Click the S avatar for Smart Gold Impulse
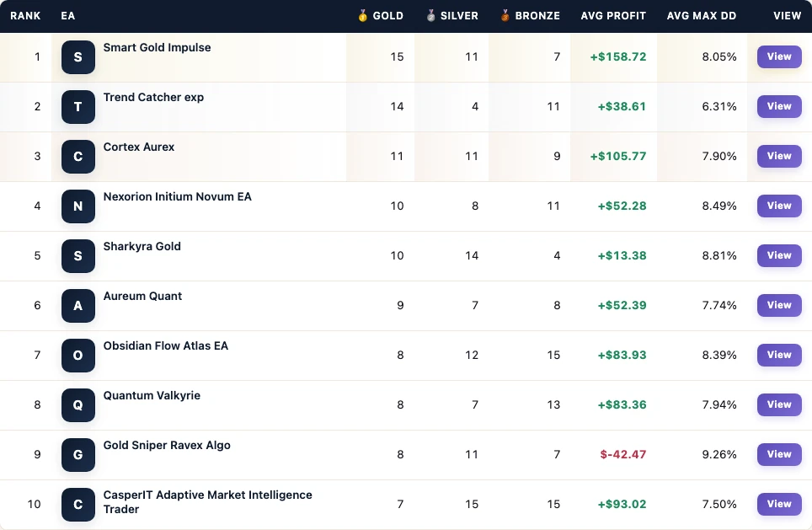The width and height of the screenshot is (812, 530). (78, 57)
